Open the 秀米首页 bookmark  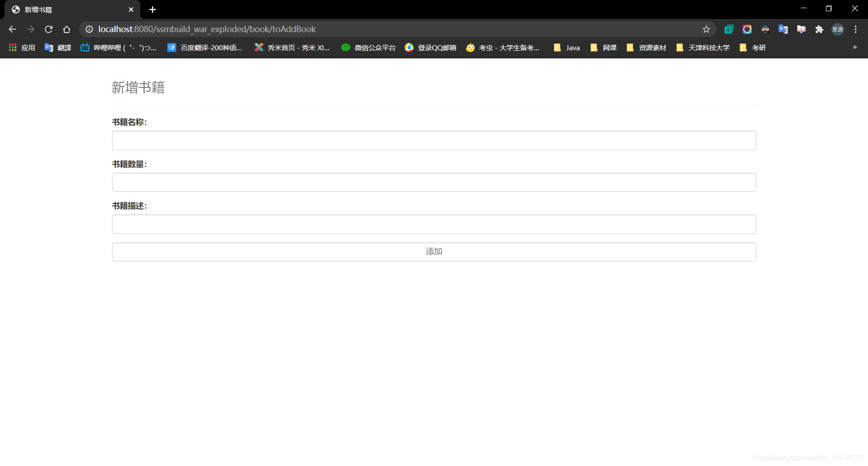click(292, 48)
